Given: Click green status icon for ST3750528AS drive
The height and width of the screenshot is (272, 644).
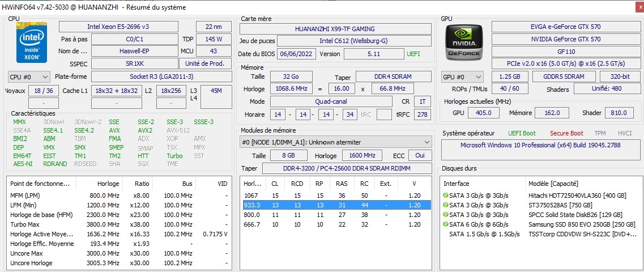Looking at the screenshot, I should click(446, 205).
